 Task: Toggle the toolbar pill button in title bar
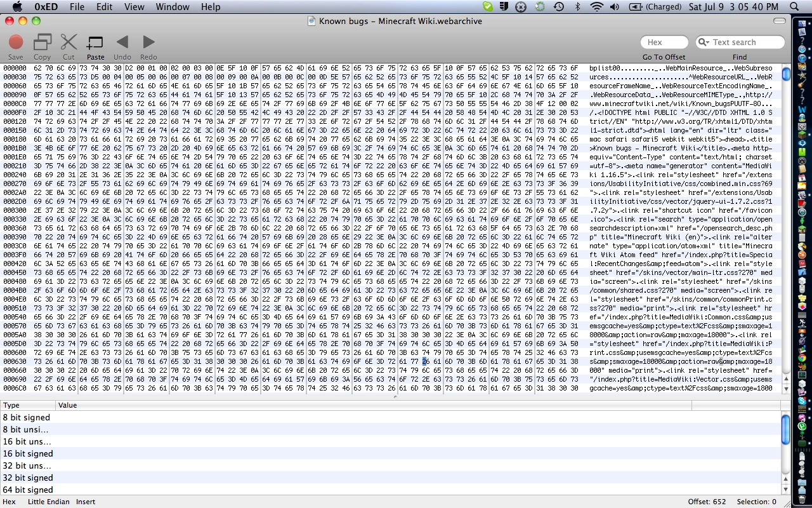coord(780,21)
